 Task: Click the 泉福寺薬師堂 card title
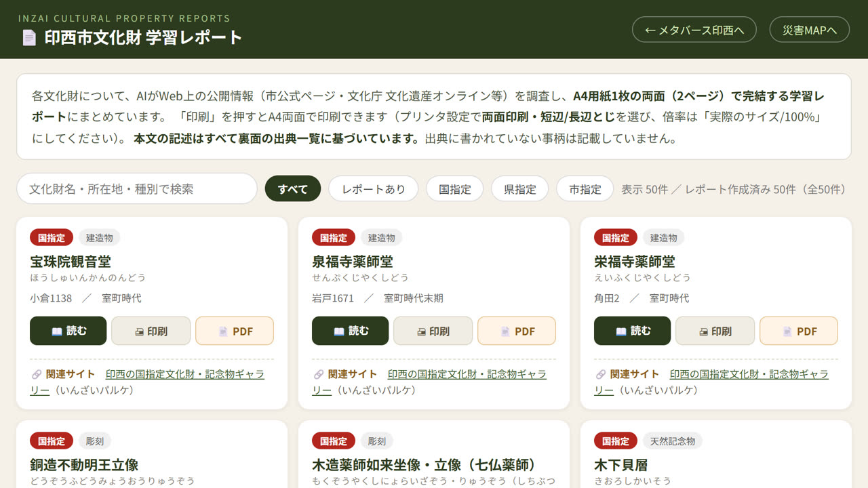[x=353, y=262]
